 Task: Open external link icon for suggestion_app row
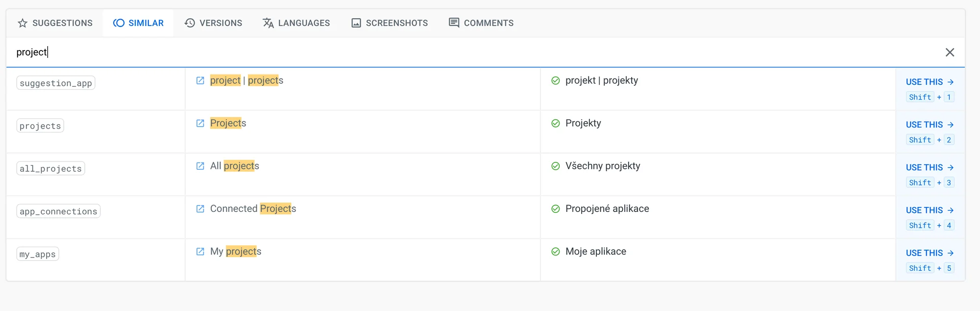tap(200, 80)
